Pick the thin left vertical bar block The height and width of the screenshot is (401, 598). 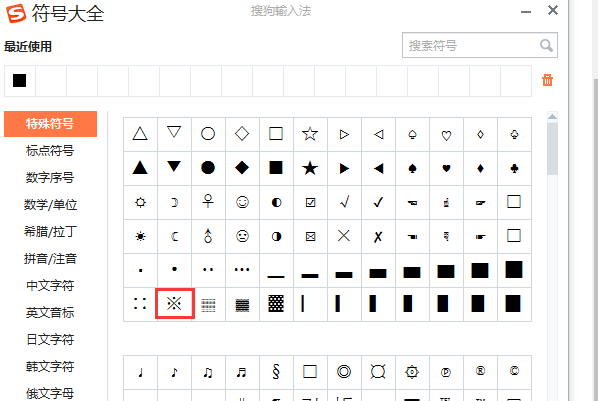(302, 304)
